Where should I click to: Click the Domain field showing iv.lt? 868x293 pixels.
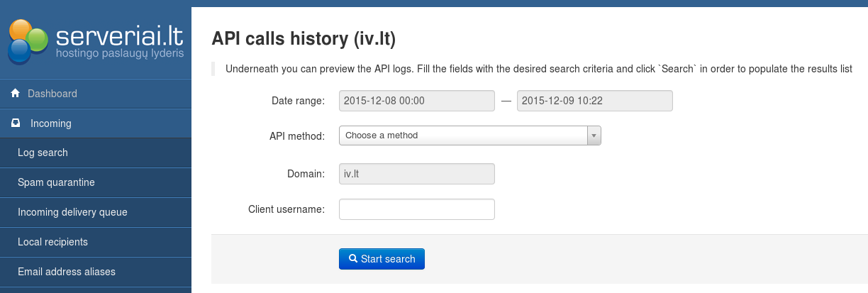tap(416, 174)
